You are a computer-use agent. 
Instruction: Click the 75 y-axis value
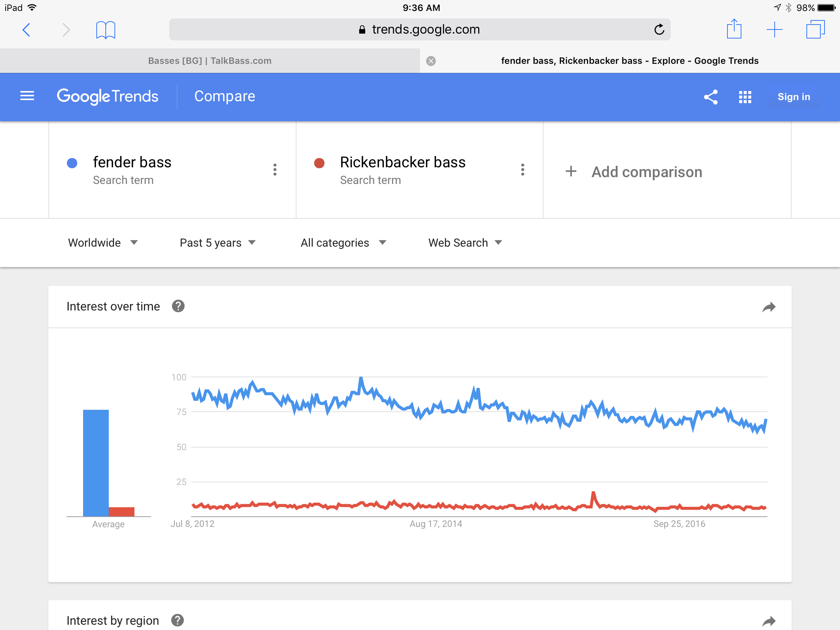(x=182, y=412)
